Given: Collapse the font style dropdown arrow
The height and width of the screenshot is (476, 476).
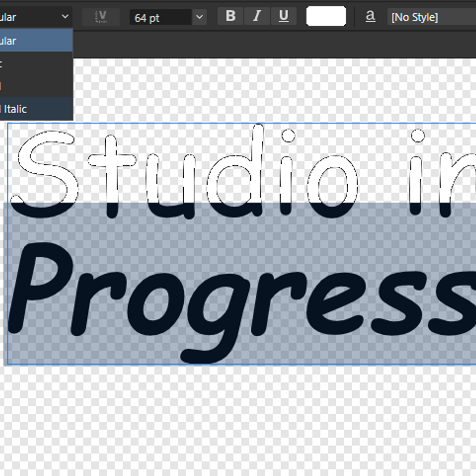Looking at the screenshot, I should [65, 17].
